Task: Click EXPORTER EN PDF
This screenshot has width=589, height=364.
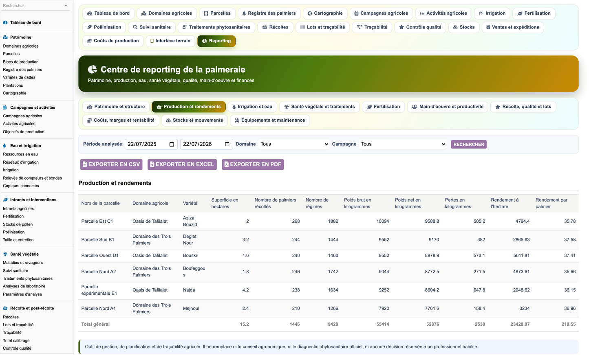Action: pyautogui.click(x=253, y=164)
